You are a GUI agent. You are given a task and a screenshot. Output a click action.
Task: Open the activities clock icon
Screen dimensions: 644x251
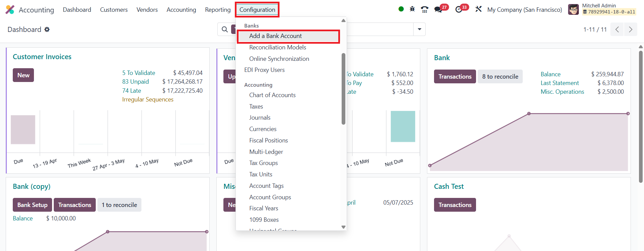tap(459, 9)
